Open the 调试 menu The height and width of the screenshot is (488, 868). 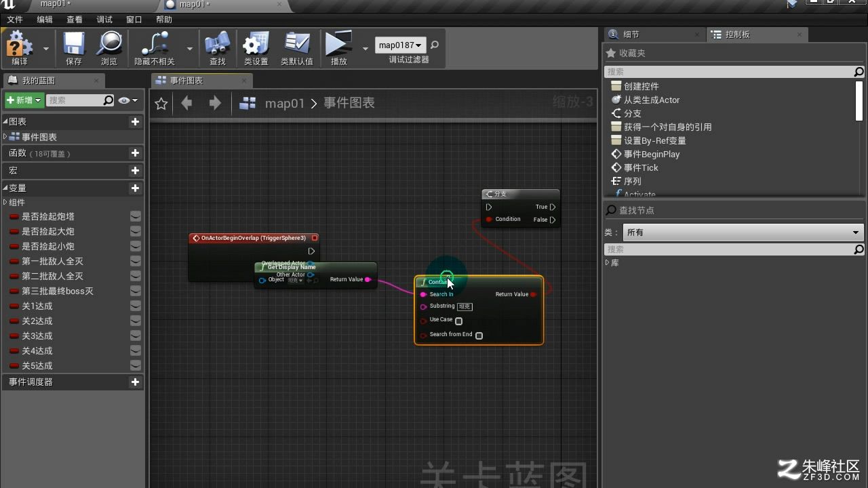point(104,20)
